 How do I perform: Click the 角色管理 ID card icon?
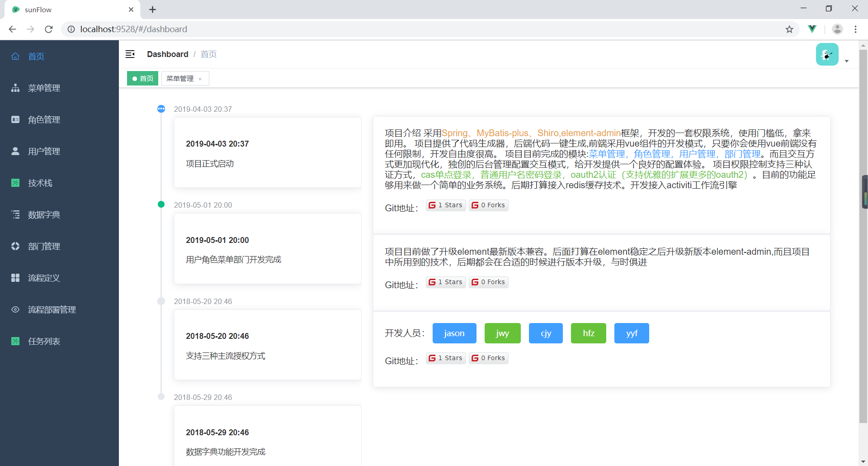point(15,119)
